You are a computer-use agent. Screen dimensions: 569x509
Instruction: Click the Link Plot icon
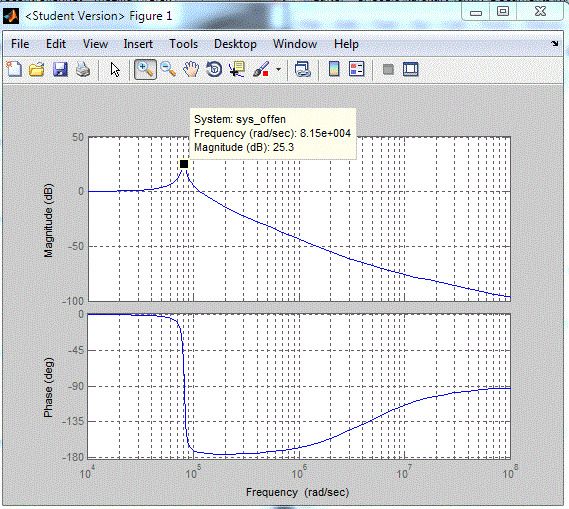[302, 69]
